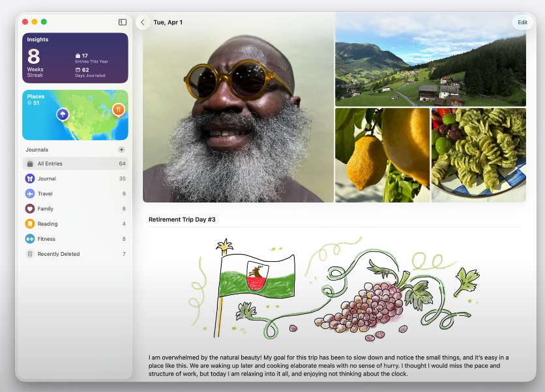Image resolution: width=545 pixels, height=392 pixels.
Task: Click the Tue, Apr 1 date header
Action: coord(168,22)
